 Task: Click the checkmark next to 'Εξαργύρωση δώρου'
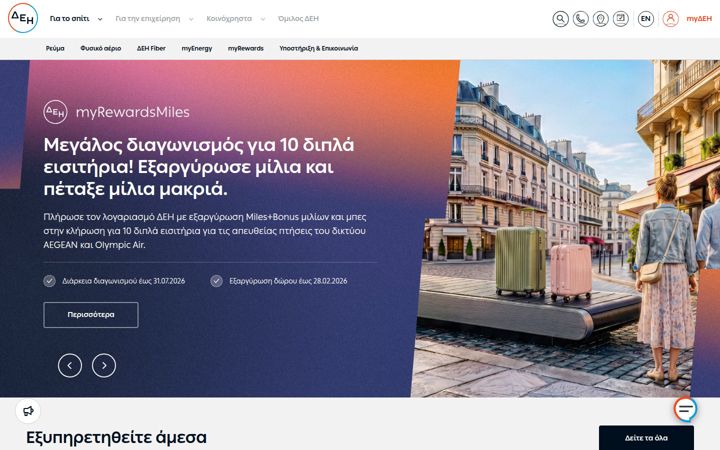216,281
